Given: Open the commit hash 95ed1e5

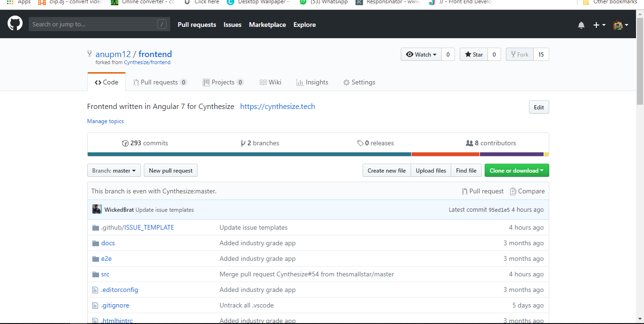Looking at the screenshot, I should (x=499, y=210).
